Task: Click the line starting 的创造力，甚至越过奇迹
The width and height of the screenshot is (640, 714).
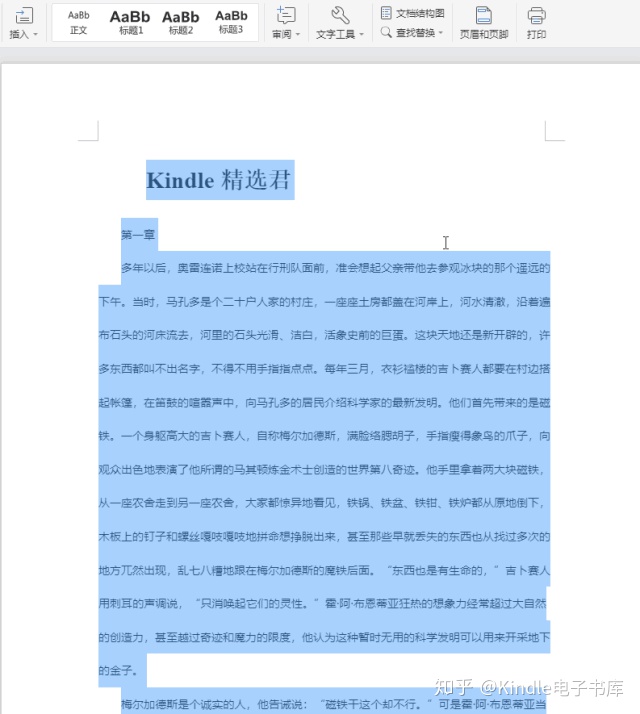Action: coord(324,637)
